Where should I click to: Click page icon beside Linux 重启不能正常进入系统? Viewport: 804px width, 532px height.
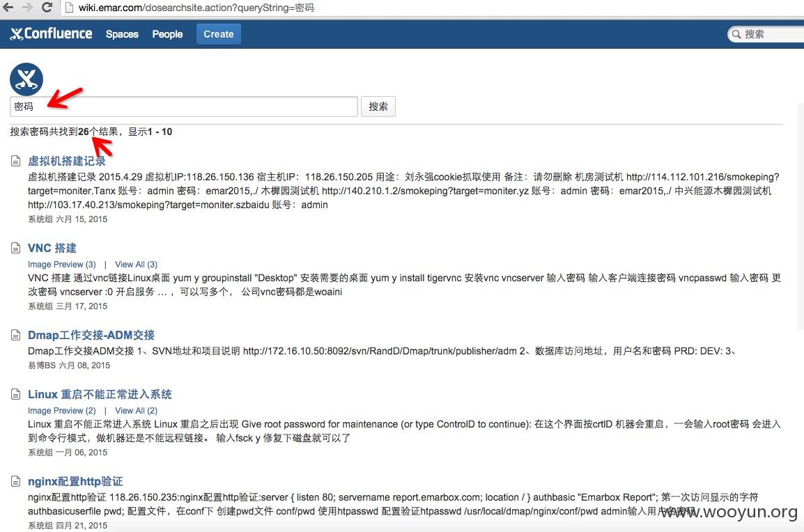pos(16,394)
